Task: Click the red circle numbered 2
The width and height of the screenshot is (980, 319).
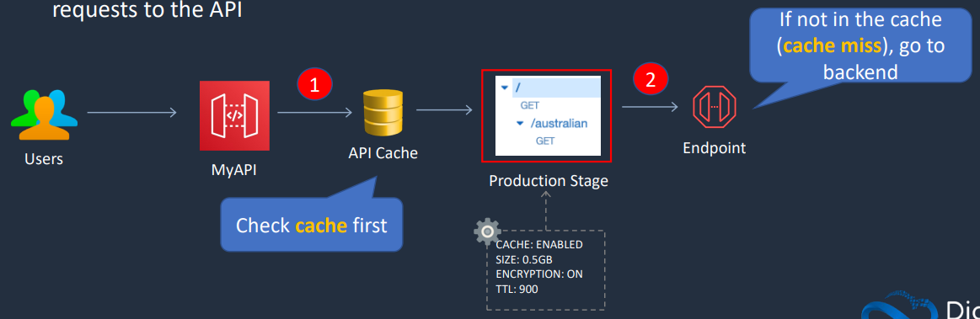Action: pos(651,79)
